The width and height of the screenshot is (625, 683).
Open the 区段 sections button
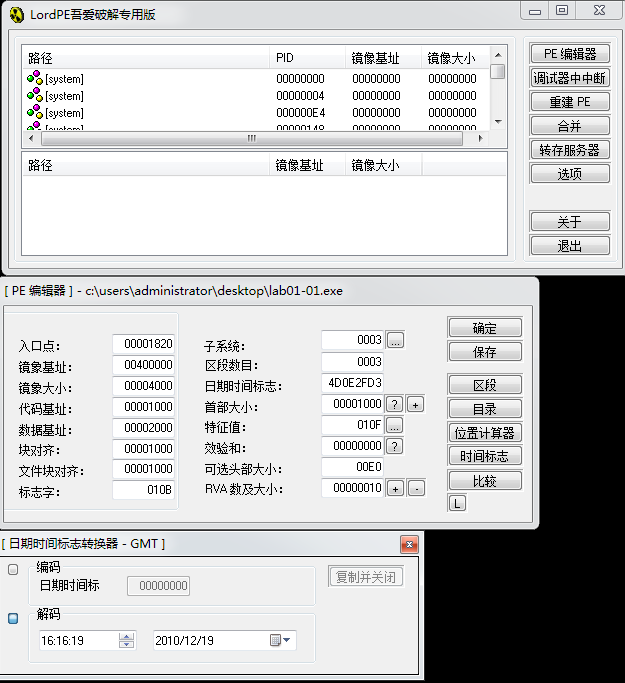point(485,385)
